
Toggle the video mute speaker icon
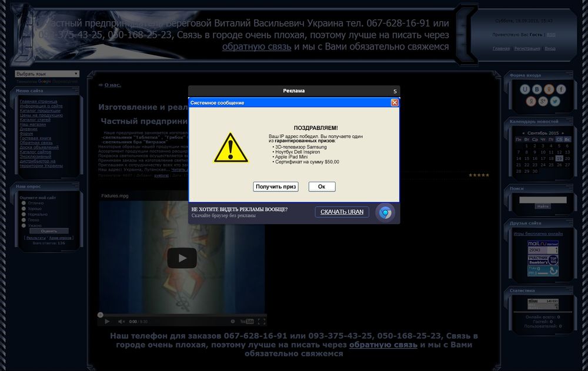coord(121,322)
